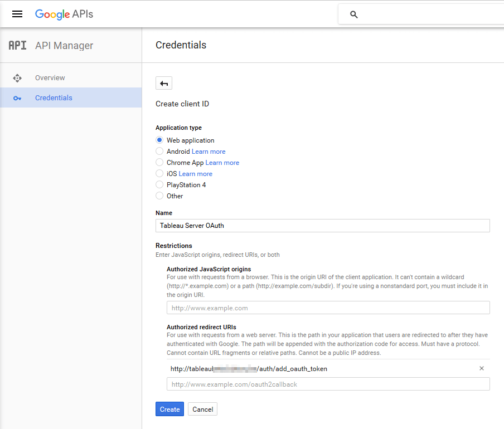Open Credentials in the sidebar

click(54, 98)
